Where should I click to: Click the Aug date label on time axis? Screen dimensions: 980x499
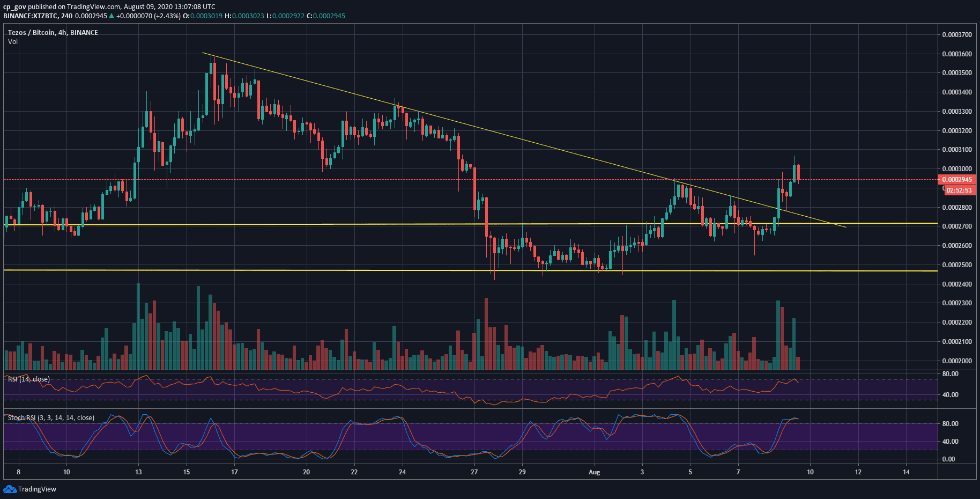[594, 472]
